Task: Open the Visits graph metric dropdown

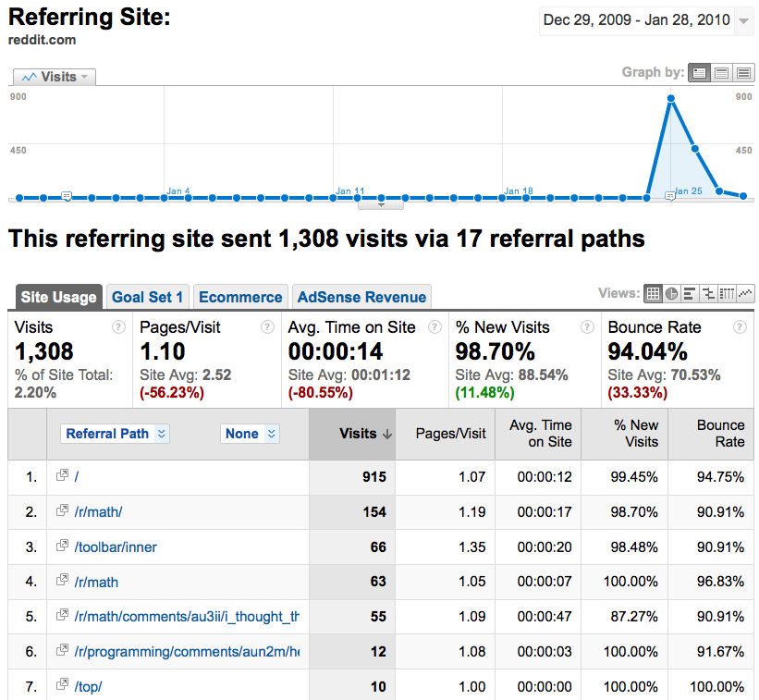Action: 55,77
